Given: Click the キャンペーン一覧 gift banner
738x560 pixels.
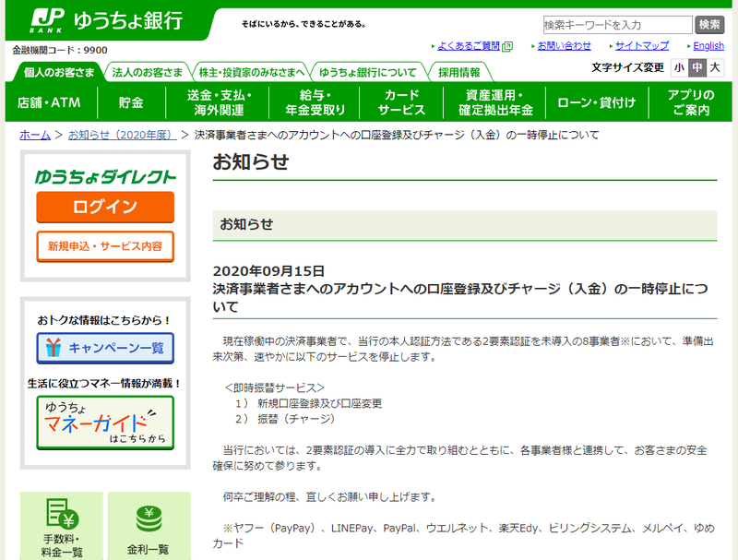Looking at the screenshot, I should pyautogui.click(x=105, y=348).
